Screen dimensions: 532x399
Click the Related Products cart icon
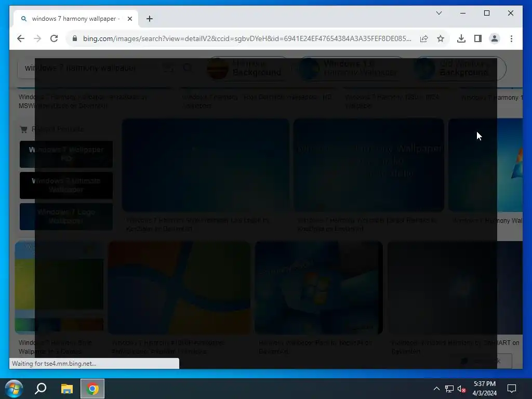(x=23, y=129)
